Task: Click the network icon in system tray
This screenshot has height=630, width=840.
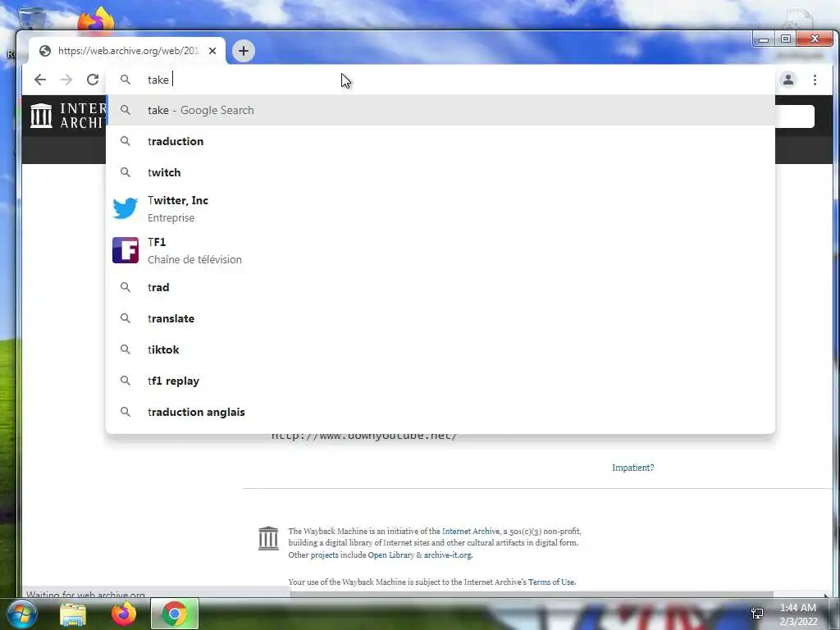Action: click(x=757, y=614)
